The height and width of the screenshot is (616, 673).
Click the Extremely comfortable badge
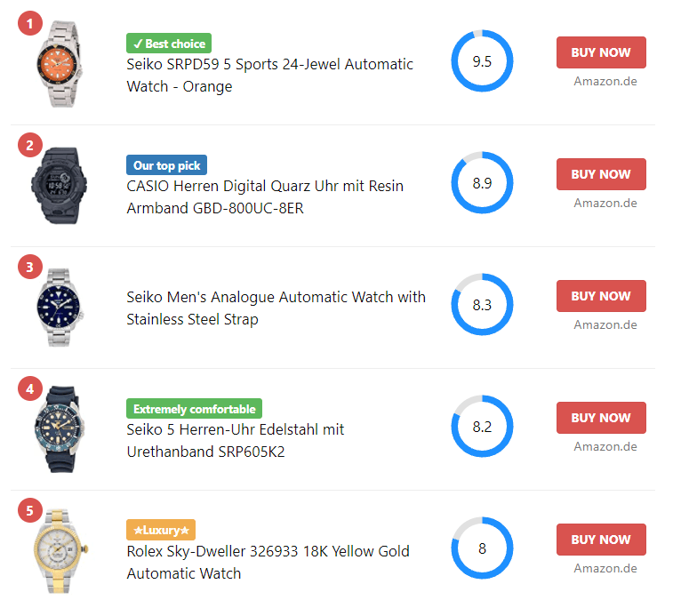pyautogui.click(x=194, y=409)
